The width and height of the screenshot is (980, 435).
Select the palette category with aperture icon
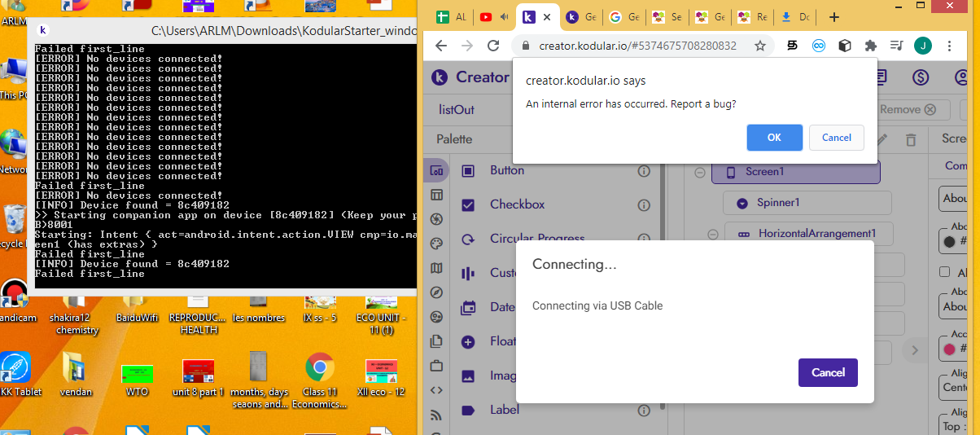[436, 219]
